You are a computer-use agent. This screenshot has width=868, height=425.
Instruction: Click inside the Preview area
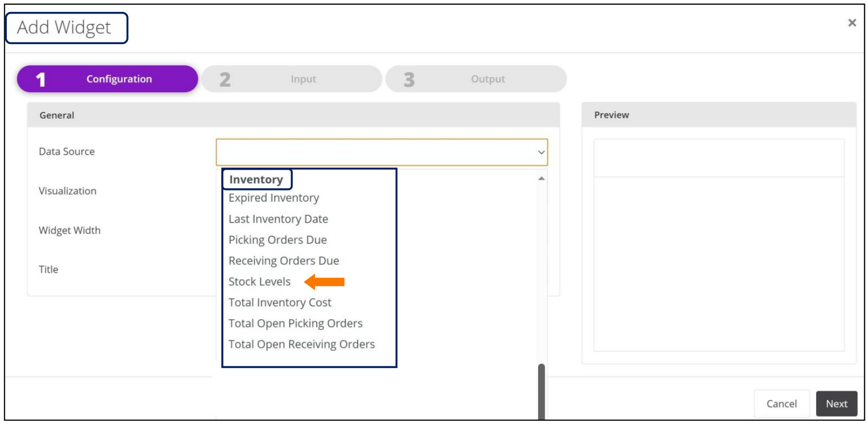coord(719,245)
